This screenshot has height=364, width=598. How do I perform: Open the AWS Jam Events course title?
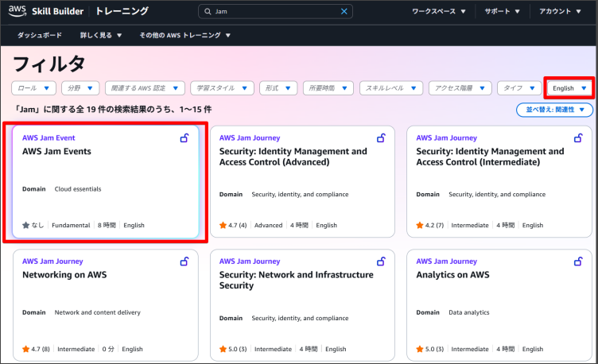click(56, 151)
